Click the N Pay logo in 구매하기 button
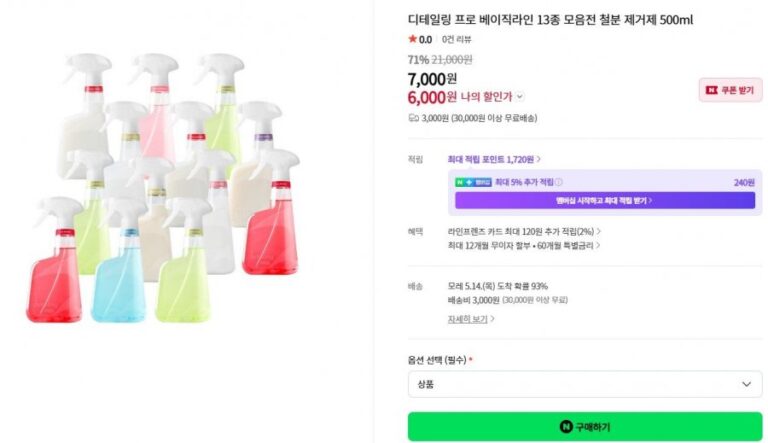 click(566, 427)
